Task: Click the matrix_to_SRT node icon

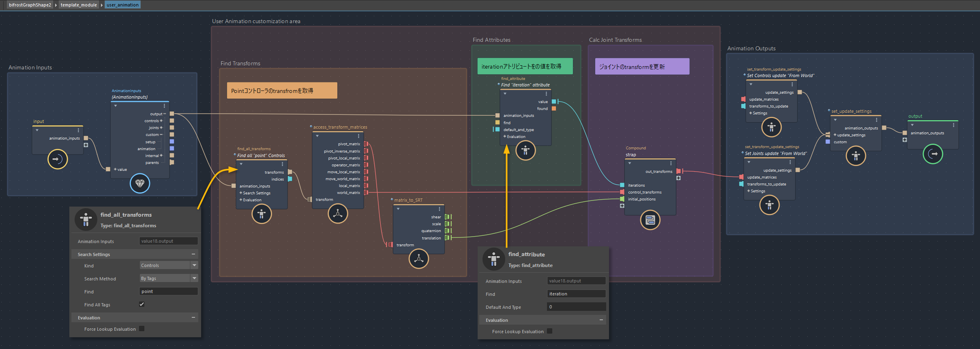Action: pyautogui.click(x=419, y=259)
